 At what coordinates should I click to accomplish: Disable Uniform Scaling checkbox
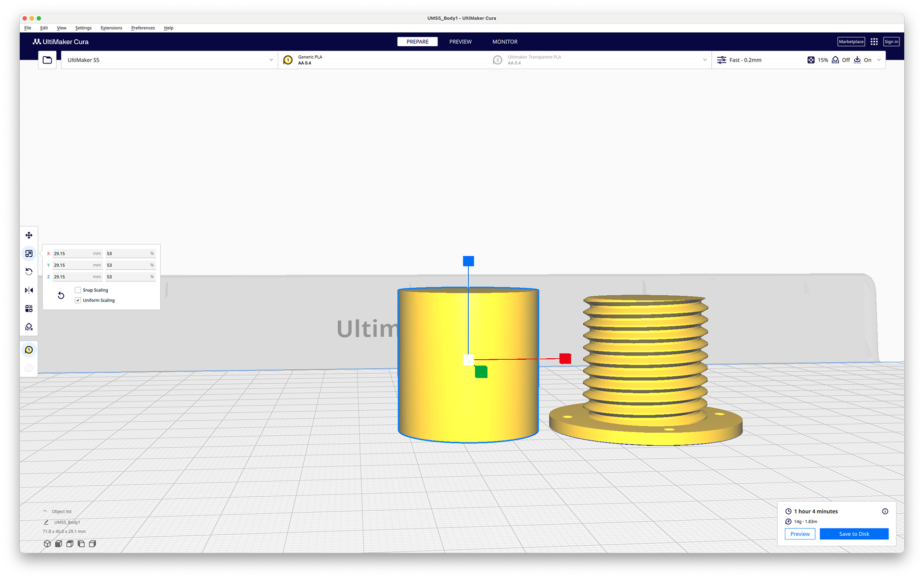[78, 300]
